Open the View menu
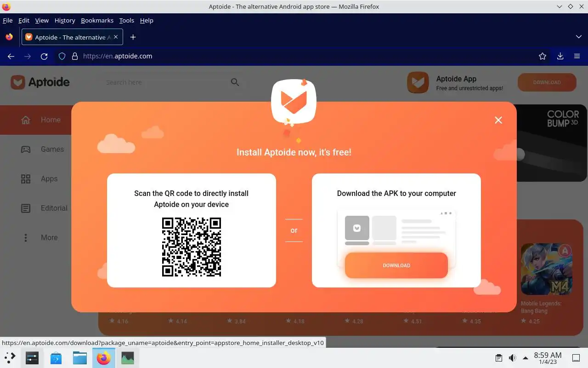Viewport: 588px width, 368px height. (x=42, y=20)
